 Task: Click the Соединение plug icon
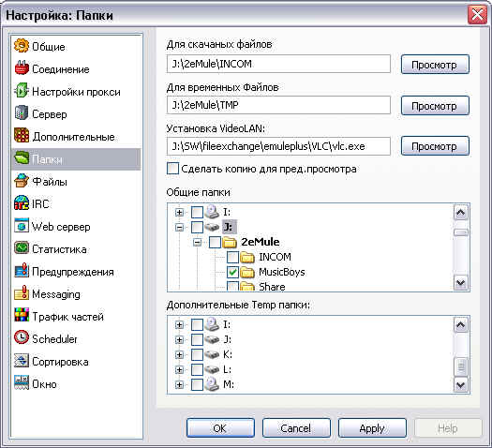pos(22,68)
